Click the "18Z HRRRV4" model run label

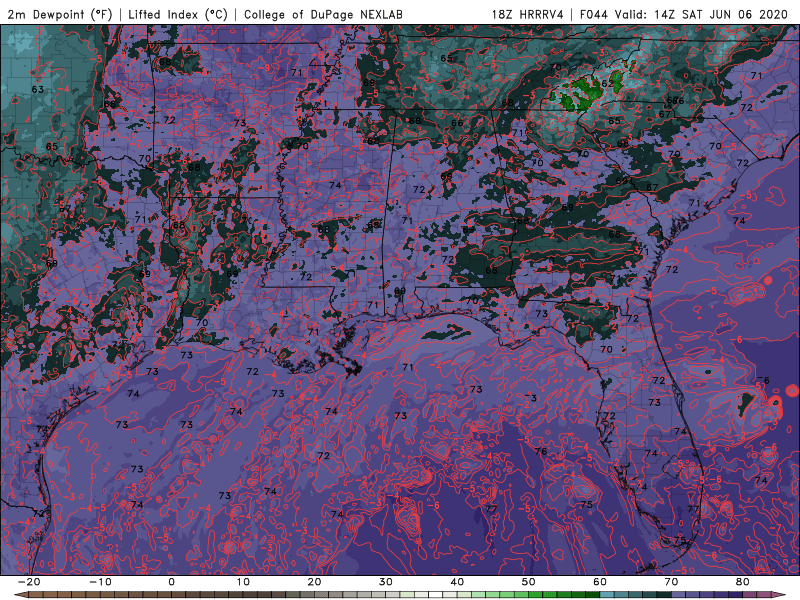pyautogui.click(x=528, y=14)
